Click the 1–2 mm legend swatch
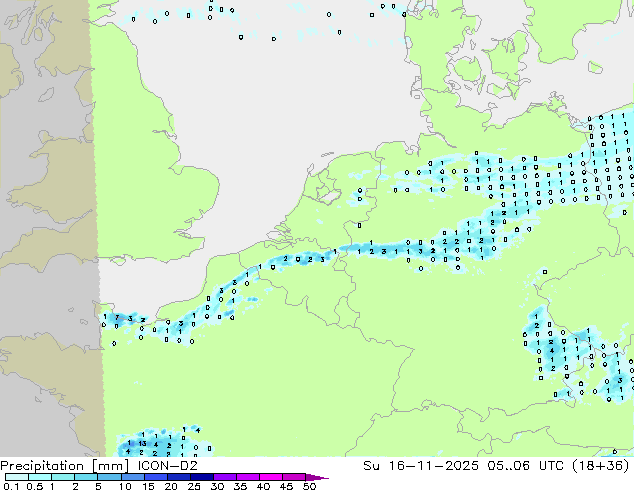The width and height of the screenshot is (634, 490). (x=63, y=477)
